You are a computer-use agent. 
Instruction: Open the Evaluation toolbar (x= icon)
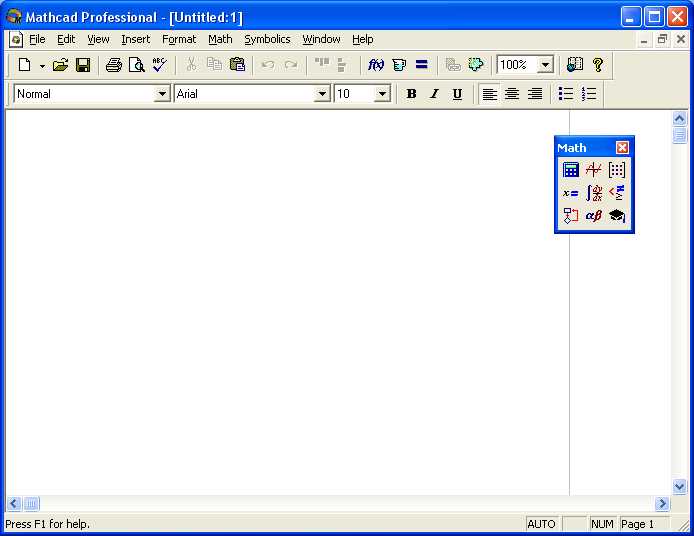(x=571, y=193)
